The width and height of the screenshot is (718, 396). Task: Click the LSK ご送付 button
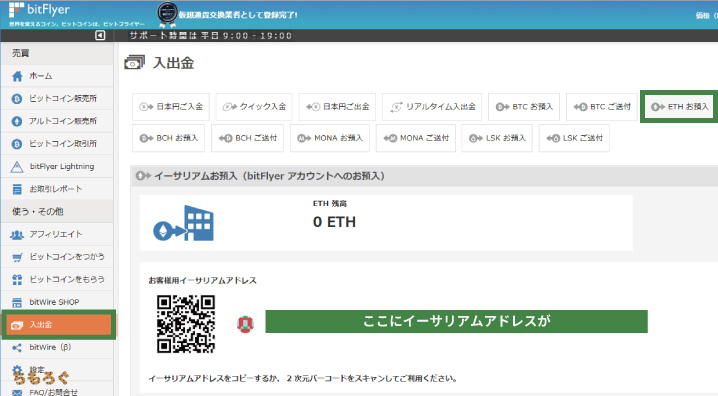pos(574,138)
